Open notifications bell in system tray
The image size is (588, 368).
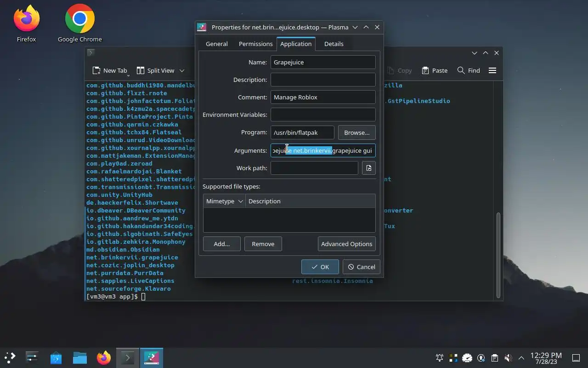pos(440,358)
